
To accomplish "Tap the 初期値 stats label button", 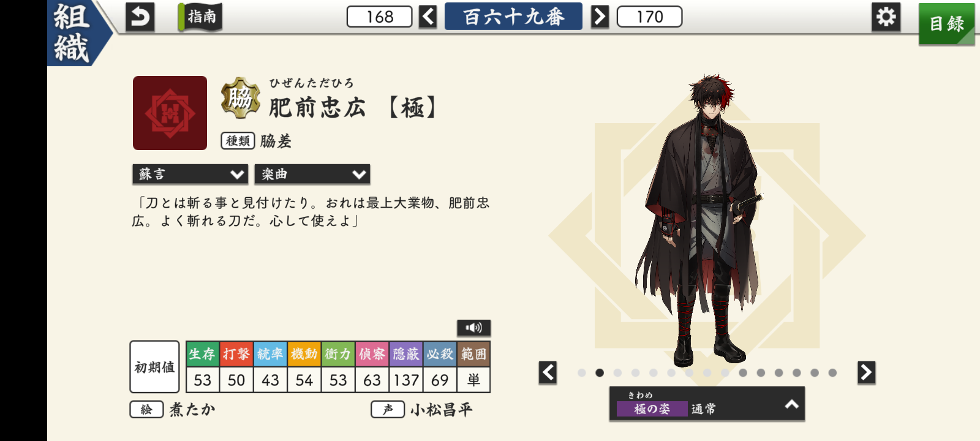I will click(154, 367).
